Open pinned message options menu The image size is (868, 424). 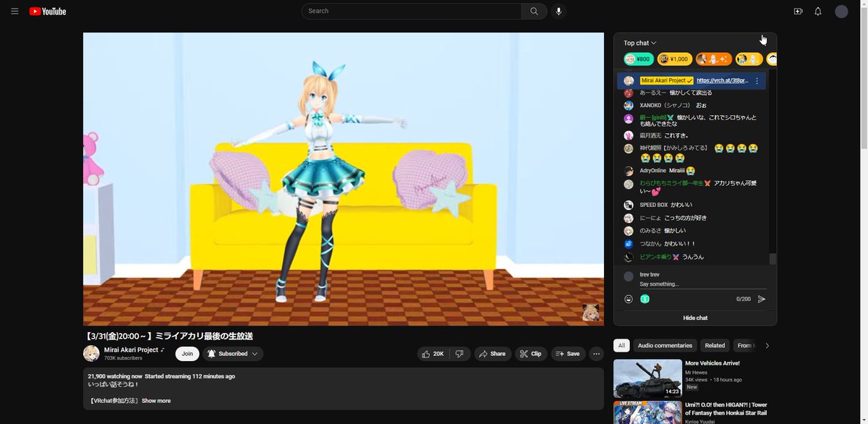pyautogui.click(x=757, y=81)
